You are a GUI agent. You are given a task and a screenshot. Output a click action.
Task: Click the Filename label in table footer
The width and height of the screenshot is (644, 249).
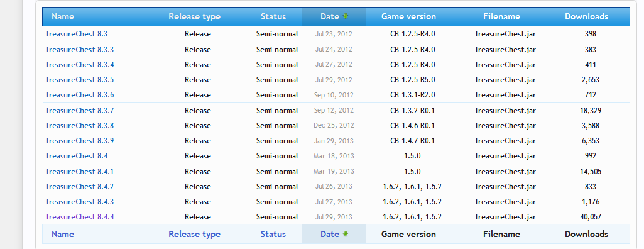coord(501,234)
